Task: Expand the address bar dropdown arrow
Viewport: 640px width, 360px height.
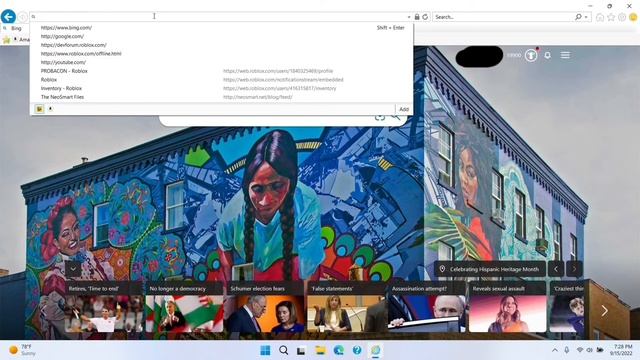Action: [409, 17]
